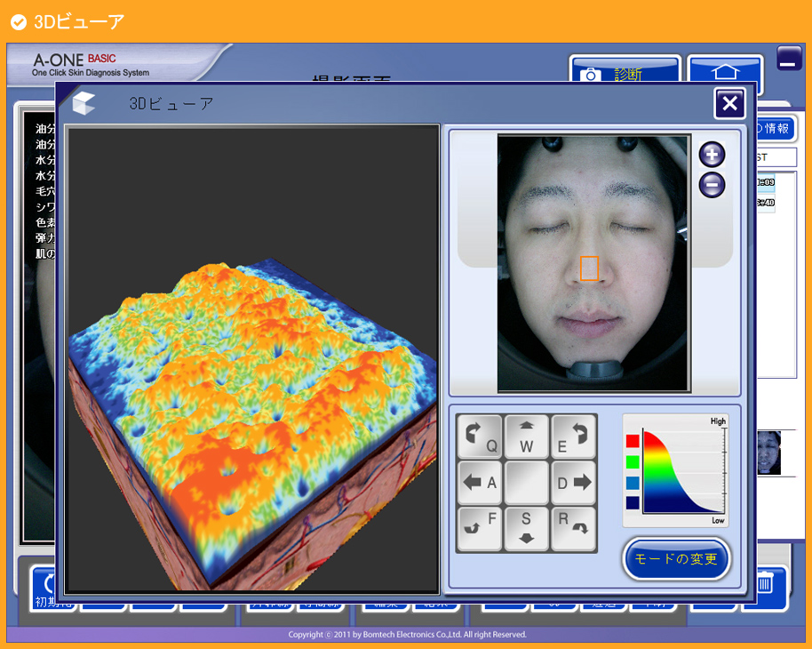
Task: Go to home in the main window
Action: (725, 70)
